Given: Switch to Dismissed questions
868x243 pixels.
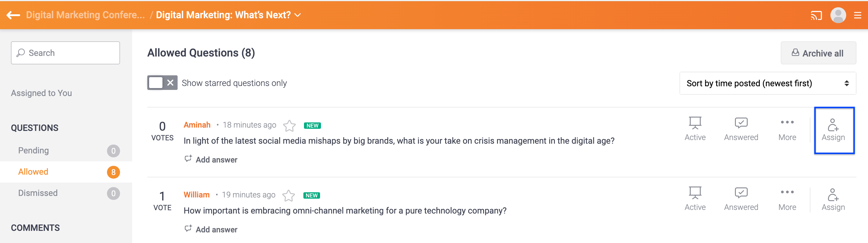Looking at the screenshot, I should pyautogui.click(x=38, y=193).
